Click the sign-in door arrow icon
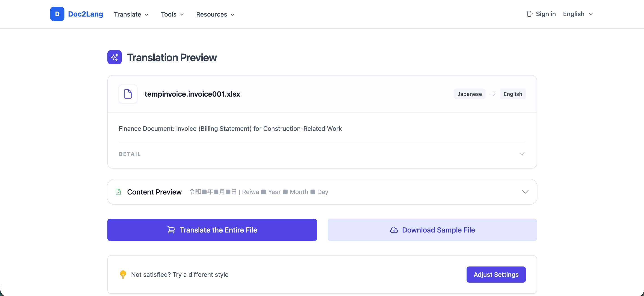 [529, 14]
